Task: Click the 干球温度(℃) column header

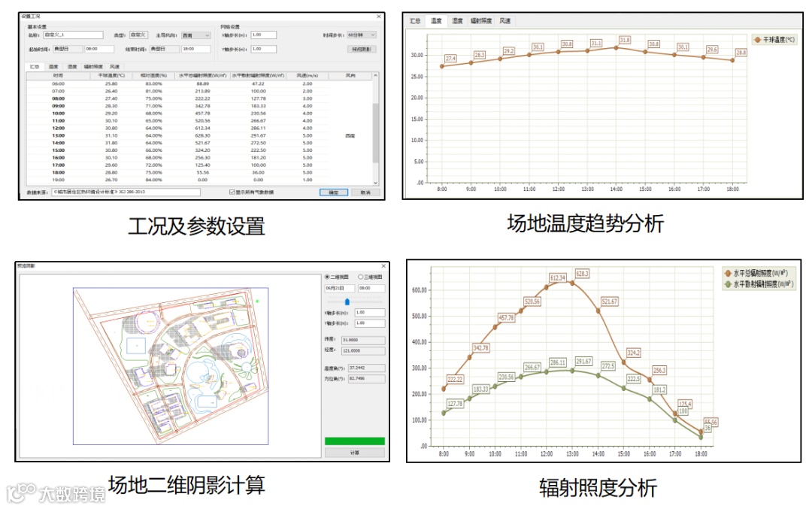Action: point(111,76)
